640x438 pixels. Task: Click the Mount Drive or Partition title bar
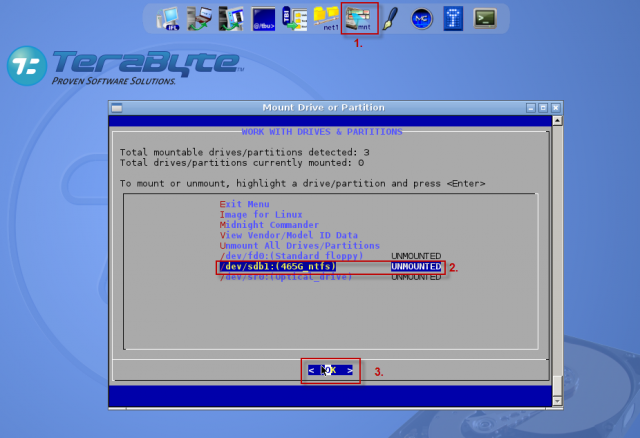coord(323,108)
